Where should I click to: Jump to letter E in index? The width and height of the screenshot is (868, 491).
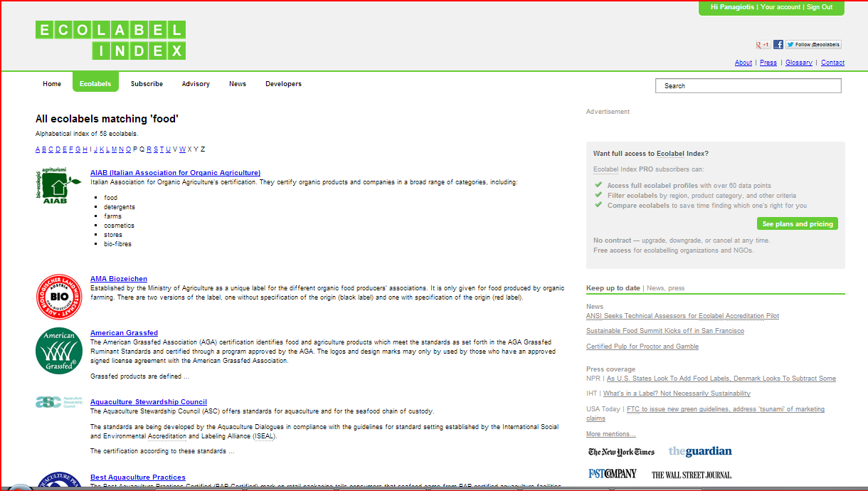[x=65, y=149]
